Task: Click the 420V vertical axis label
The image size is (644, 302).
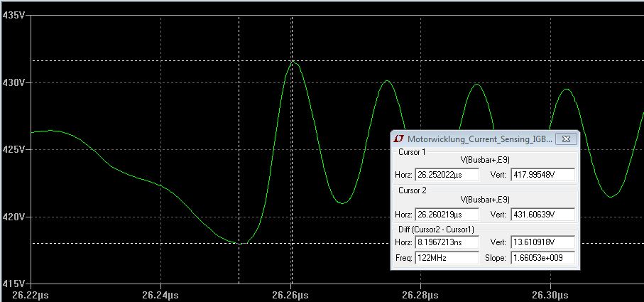Action: [x=13, y=217]
